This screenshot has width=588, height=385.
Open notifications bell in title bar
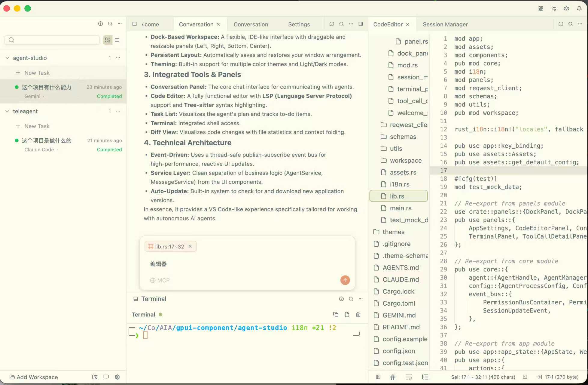tap(579, 8)
